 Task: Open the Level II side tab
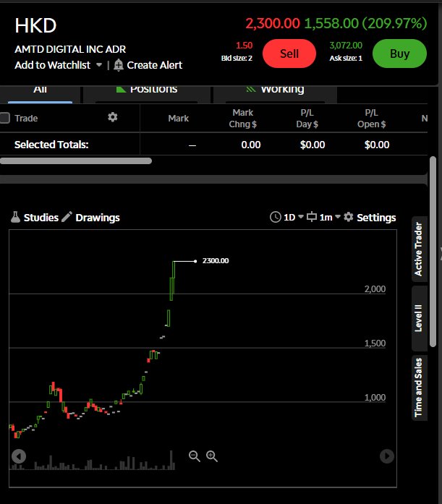tap(419, 318)
